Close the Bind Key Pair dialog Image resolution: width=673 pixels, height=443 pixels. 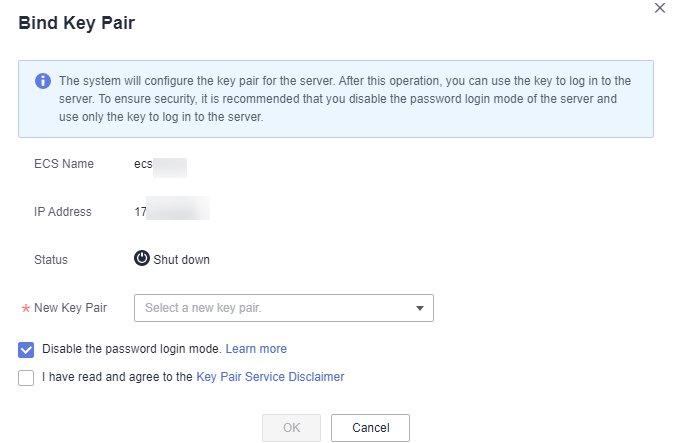tap(660, 8)
